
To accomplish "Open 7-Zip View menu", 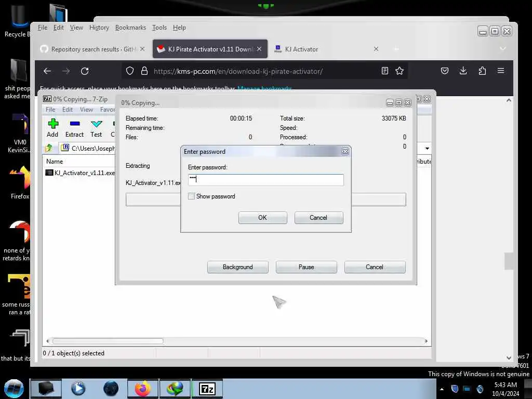I will [x=86, y=109].
